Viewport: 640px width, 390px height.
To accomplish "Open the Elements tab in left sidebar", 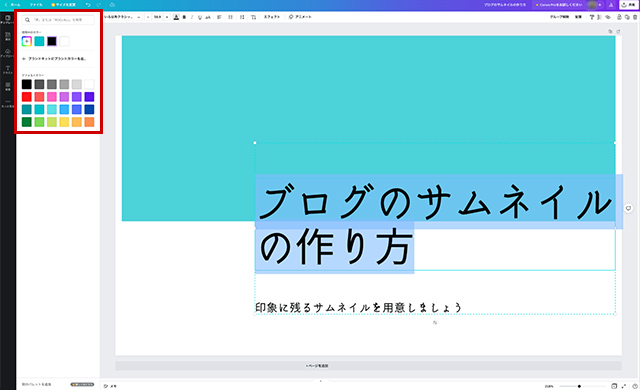I will 8,36.
